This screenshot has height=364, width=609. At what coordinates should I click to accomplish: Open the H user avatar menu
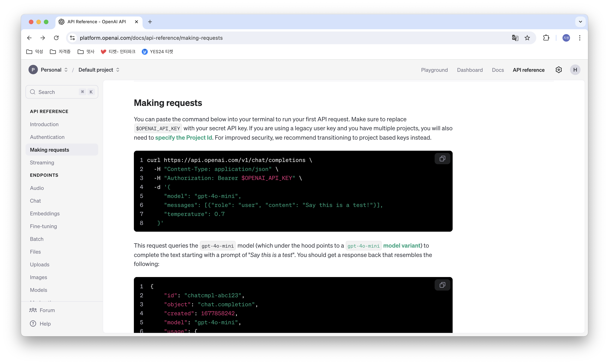[x=575, y=70]
